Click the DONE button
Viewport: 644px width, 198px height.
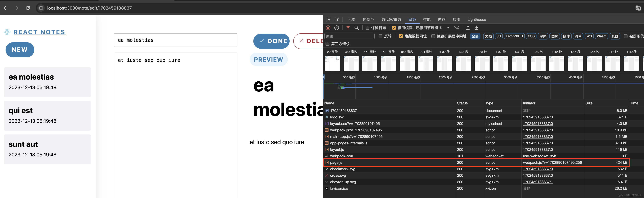point(271,41)
